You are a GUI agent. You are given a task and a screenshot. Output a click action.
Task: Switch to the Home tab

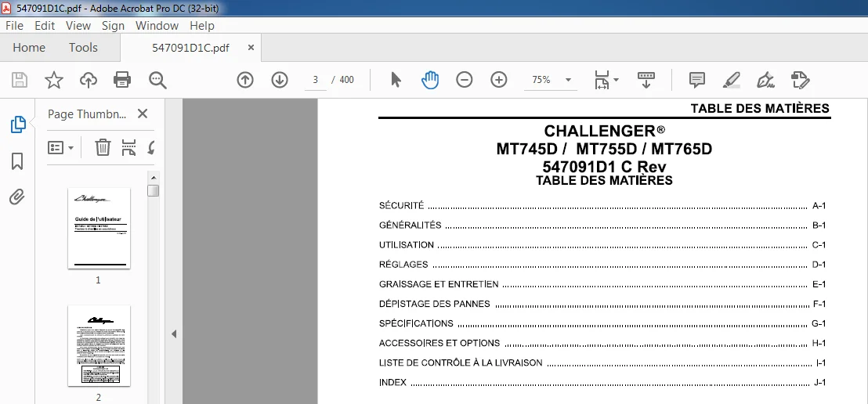point(29,48)
